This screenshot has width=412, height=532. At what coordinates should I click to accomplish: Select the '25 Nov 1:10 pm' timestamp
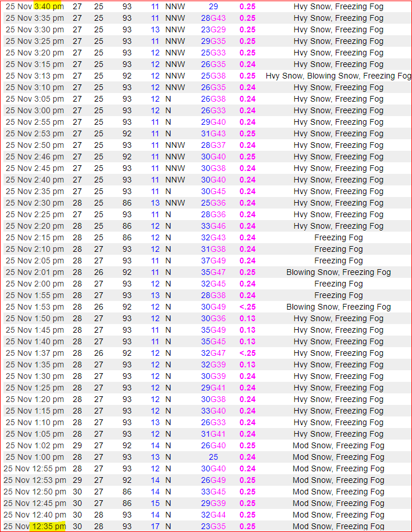click(x=35, y=422)
